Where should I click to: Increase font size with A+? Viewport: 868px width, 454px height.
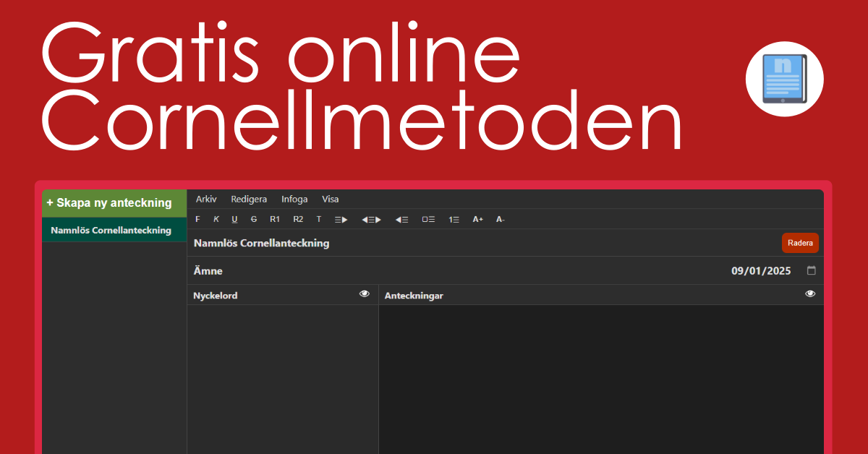coord(477,219)
